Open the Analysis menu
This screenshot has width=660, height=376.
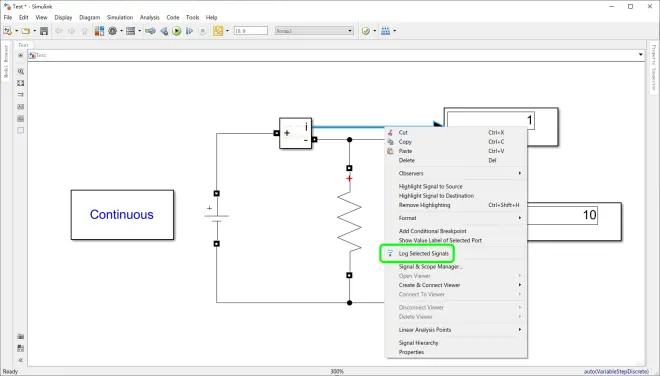(150, 18)
